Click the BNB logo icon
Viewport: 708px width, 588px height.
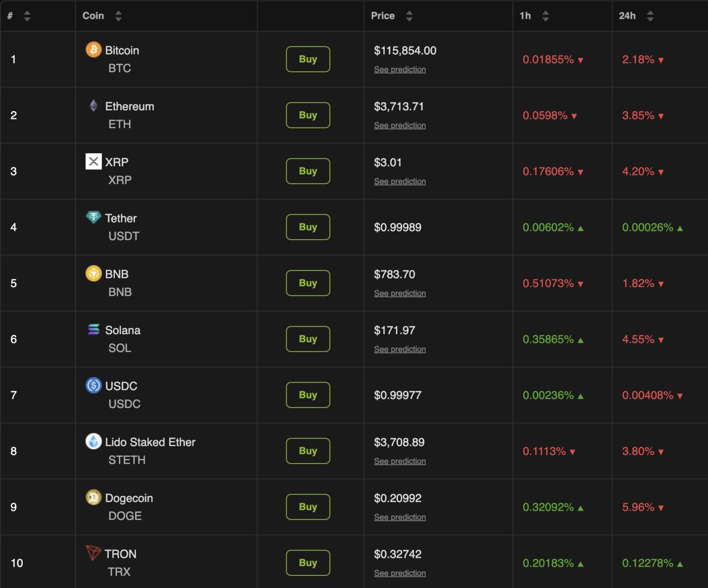94,274
